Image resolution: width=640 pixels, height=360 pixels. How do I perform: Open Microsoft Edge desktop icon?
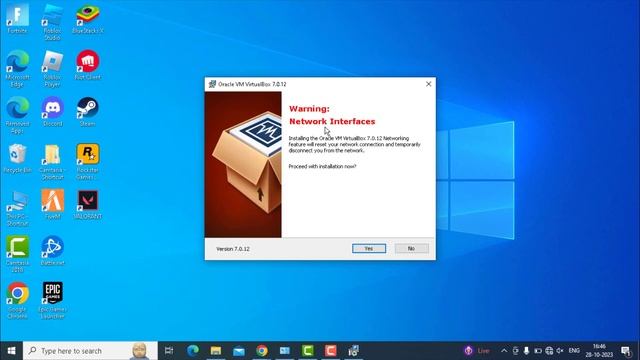click(x=17, y=69)
